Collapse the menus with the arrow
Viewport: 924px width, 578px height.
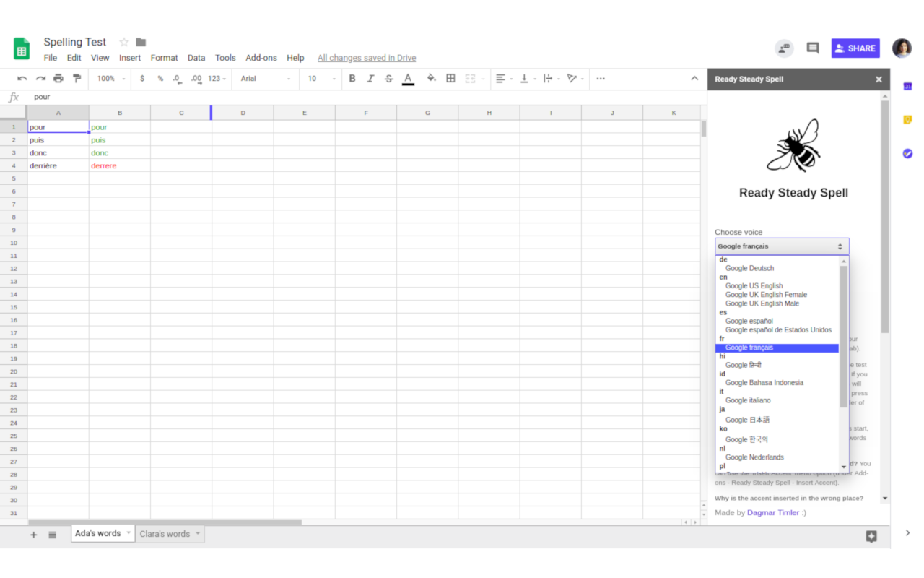[694, 78]
